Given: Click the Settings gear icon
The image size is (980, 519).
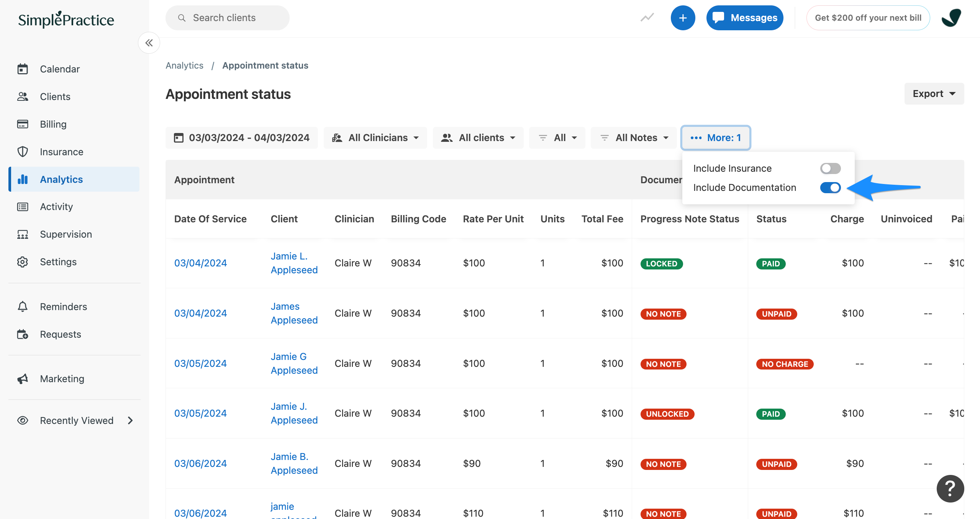Looking at the screenshot, I should pos(23,262).
